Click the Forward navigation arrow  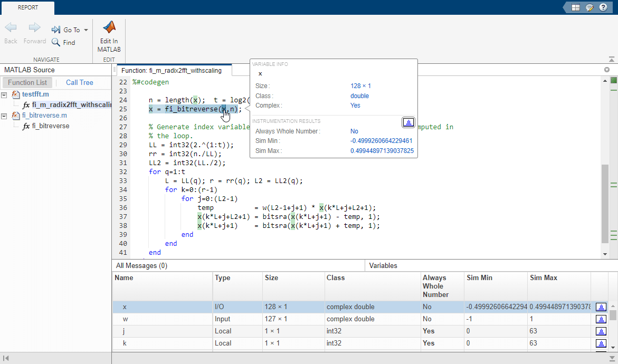34,28
